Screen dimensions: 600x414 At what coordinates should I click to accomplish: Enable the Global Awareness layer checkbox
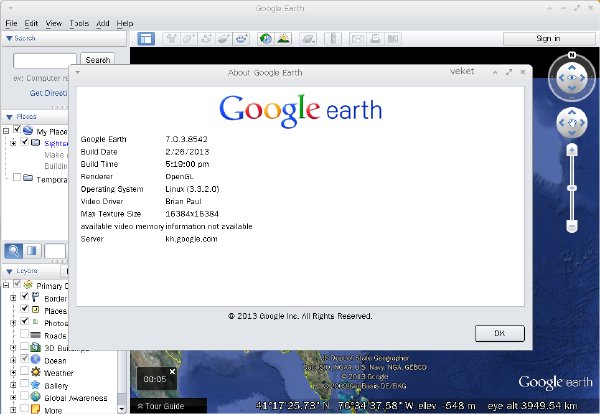25,395
